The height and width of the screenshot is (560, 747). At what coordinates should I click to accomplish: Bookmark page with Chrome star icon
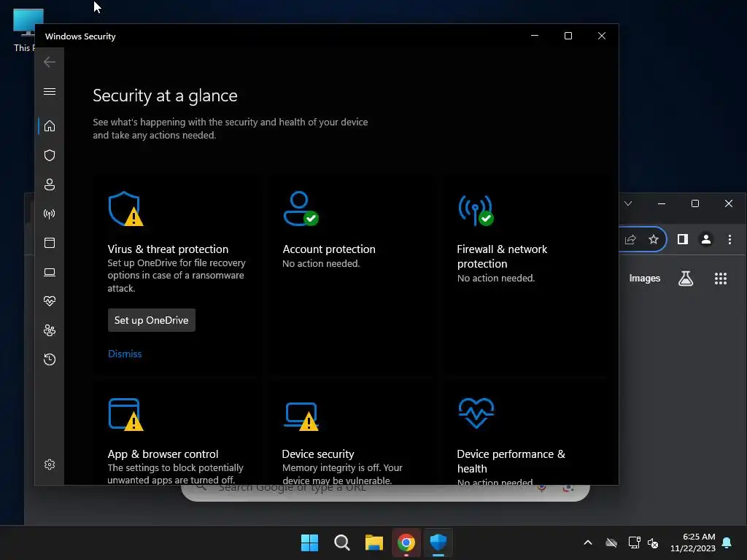tap(654, 239)
